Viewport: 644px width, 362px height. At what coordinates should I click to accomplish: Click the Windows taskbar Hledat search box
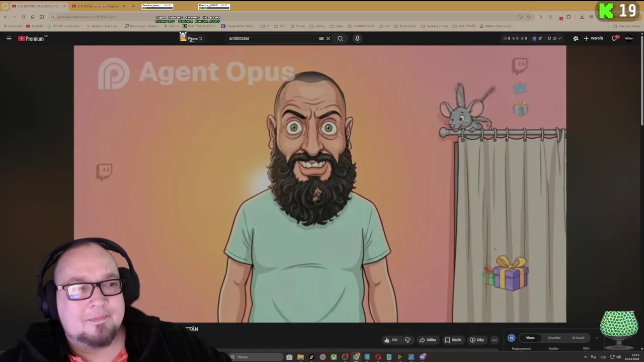[257, 357]
